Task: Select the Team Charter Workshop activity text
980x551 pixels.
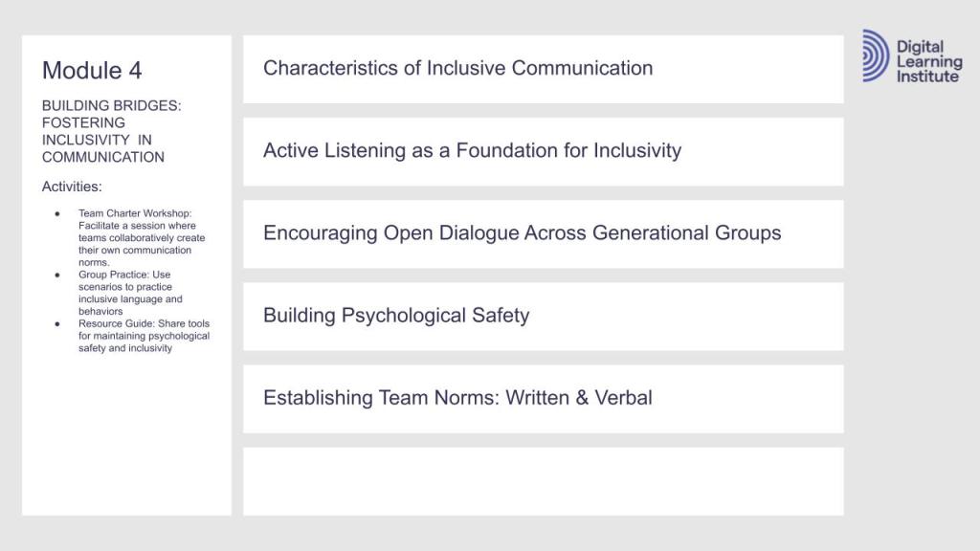Action: [142, 237]
